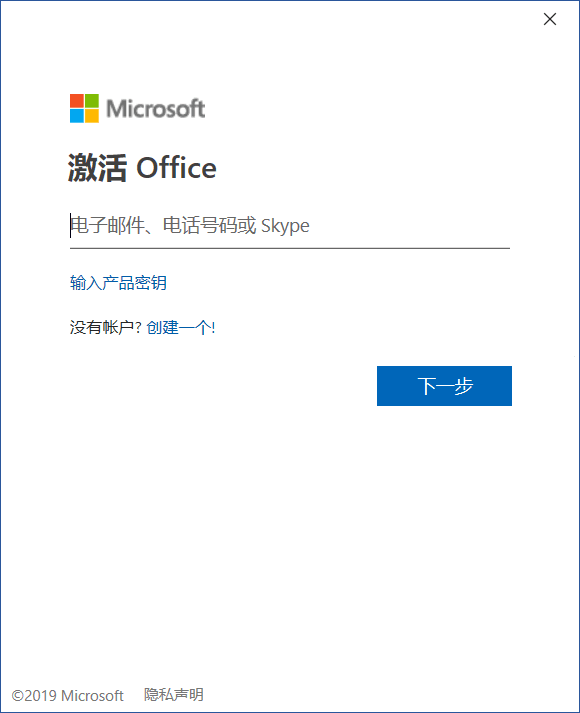Image resolution: width=580 pixels, height=713 pixels.
Task: Click the blue square of Microsoft logo
Action: [x=77, y=116]
